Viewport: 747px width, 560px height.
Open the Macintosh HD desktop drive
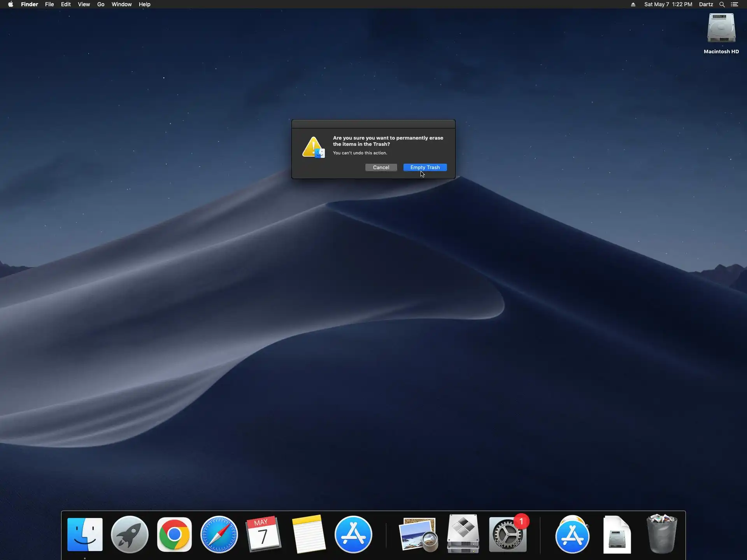721,29
